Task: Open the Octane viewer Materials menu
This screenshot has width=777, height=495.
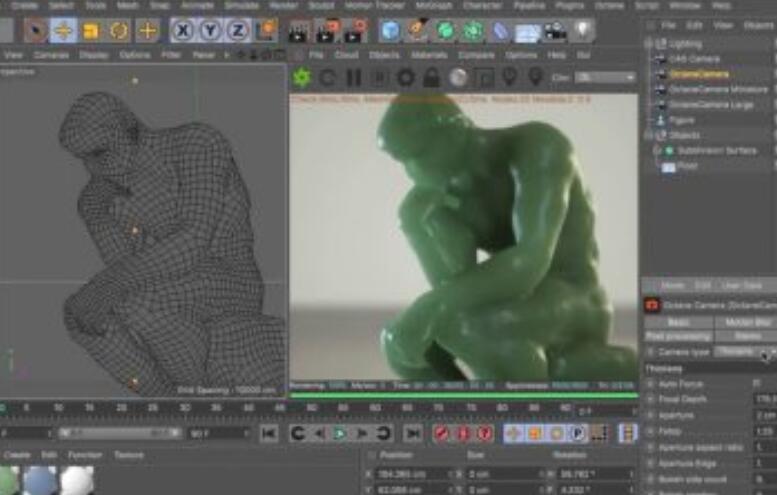Action: click(x=429, y=55)
